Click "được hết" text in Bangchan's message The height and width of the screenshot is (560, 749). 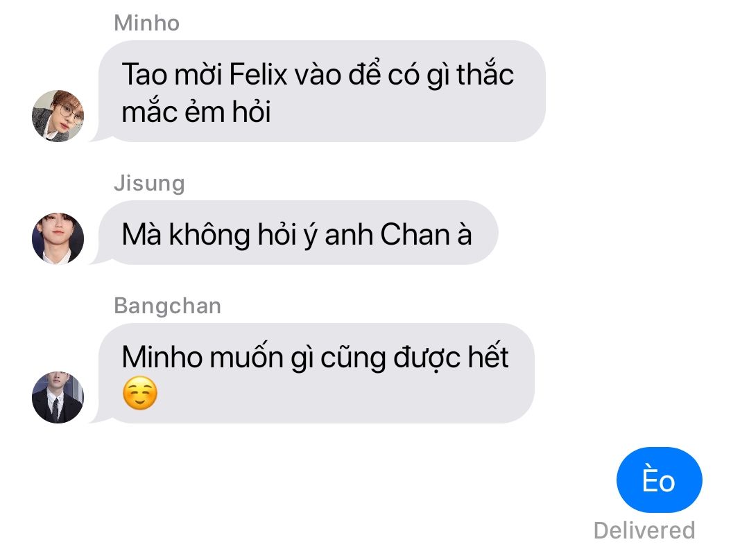(451, 357)
